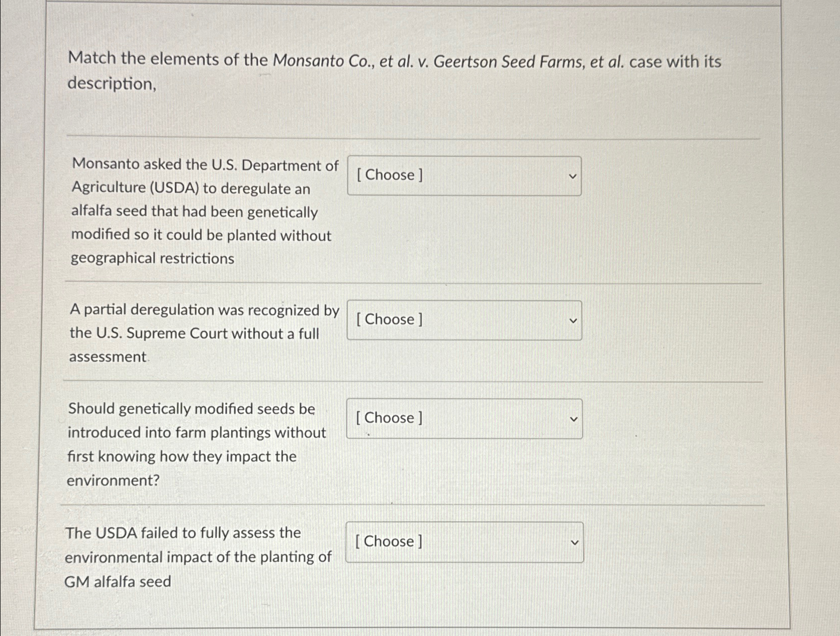
Task: Click the chevron arrow on the last Choose box
Action: click(575, 542)
